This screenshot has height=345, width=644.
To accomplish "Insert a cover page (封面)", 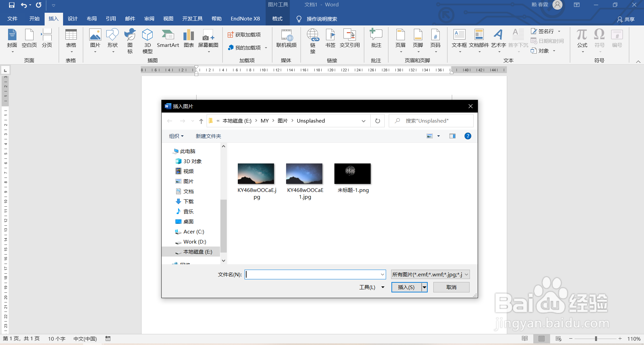I will (12, 41).
